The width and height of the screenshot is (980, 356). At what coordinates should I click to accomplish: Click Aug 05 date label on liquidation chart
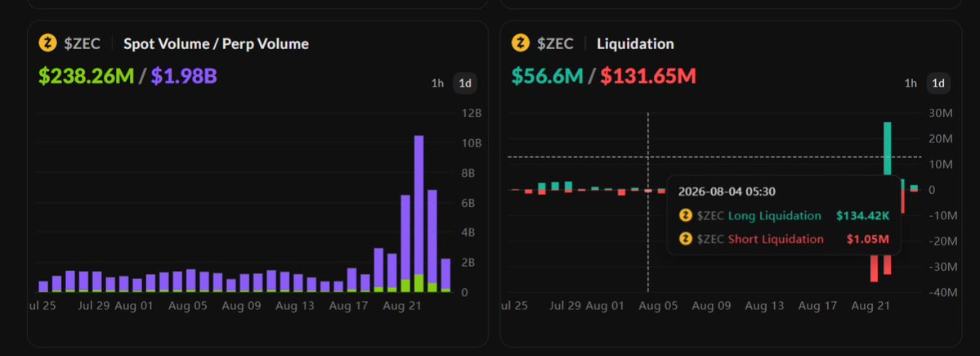pyautogui.click(x=659, y=307)
